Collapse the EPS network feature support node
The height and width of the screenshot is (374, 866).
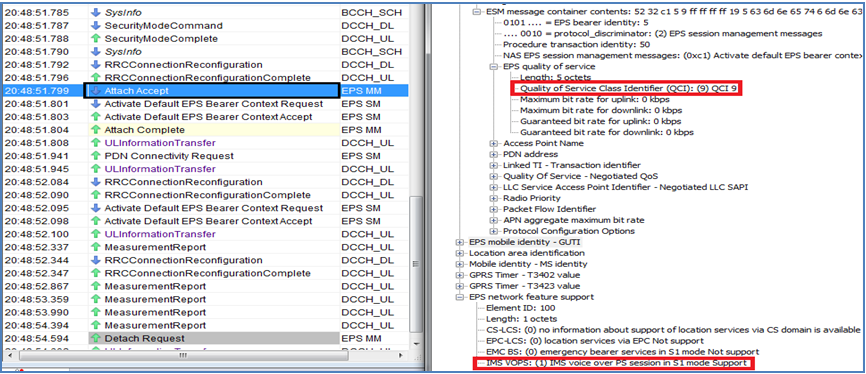[x=460, y=297]
